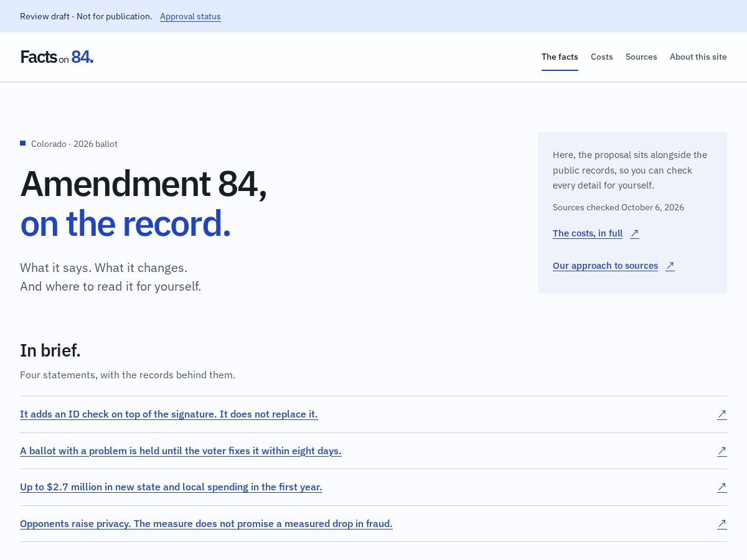The width and height of the screenshot is (747, 560).
Task: Click 'on the record.' blue headline
Action: coord(125,224)
